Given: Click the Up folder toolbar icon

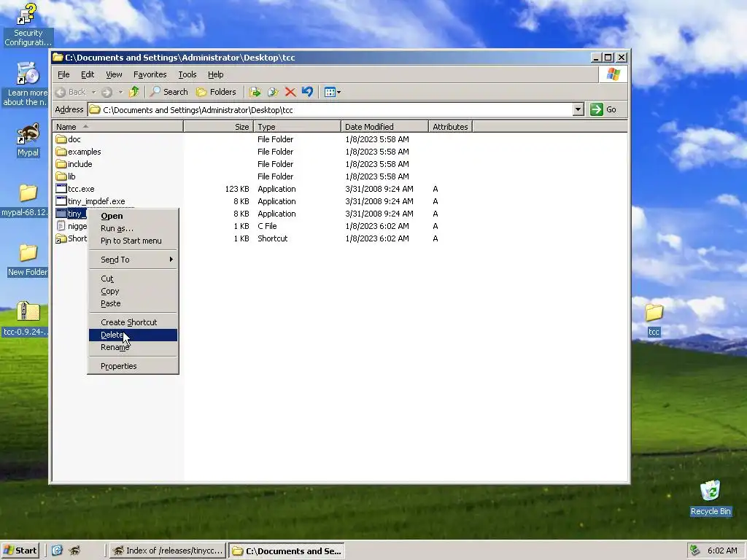Looking at the screenshot, I should click(134, 92).
